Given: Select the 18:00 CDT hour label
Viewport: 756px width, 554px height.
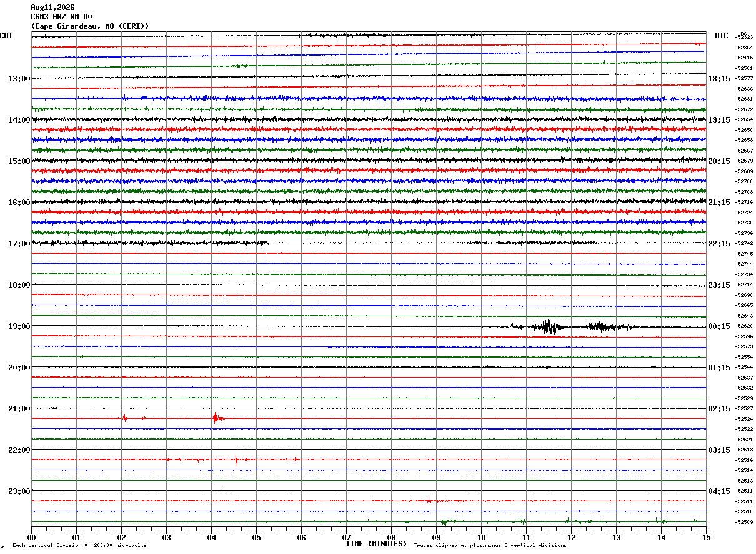Looking at the screenshot, I should (19, 285).
